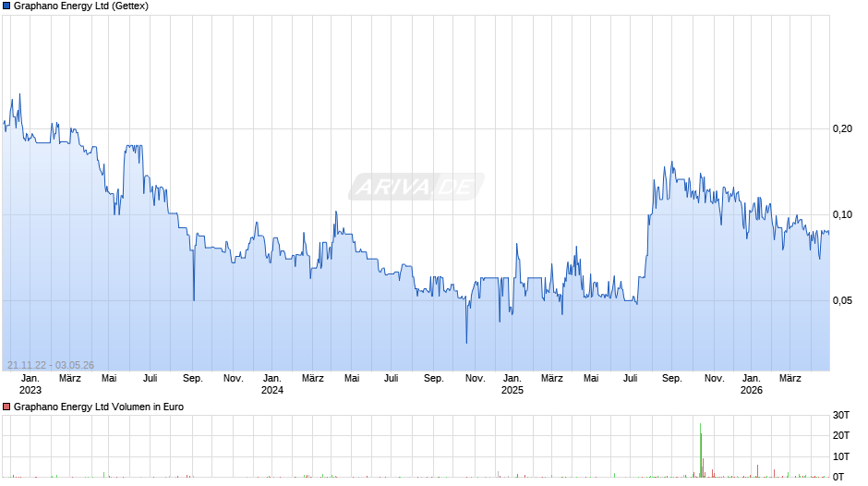This screenshot has width=868, height=486.
Task: Select 'Graphano Energy Ltd Volumen in Euro' label
Action: (99, 407)
